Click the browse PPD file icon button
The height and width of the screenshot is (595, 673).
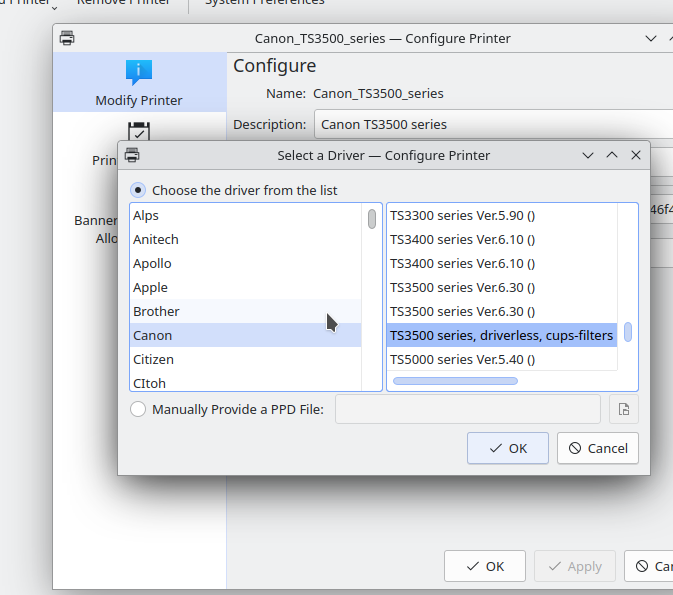click(623, 409)
